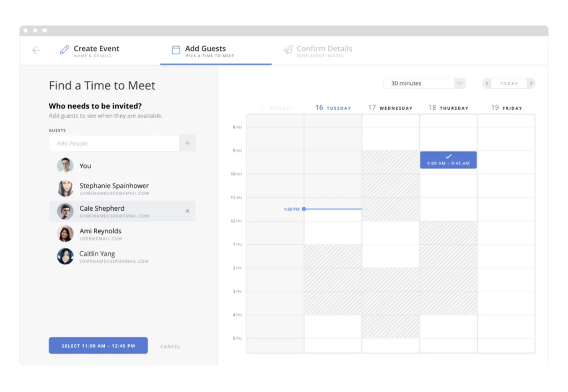Click the SELECT 11:00 AM - 12:45 PM button
Screen dimensions: 568x392
(98, 345)
